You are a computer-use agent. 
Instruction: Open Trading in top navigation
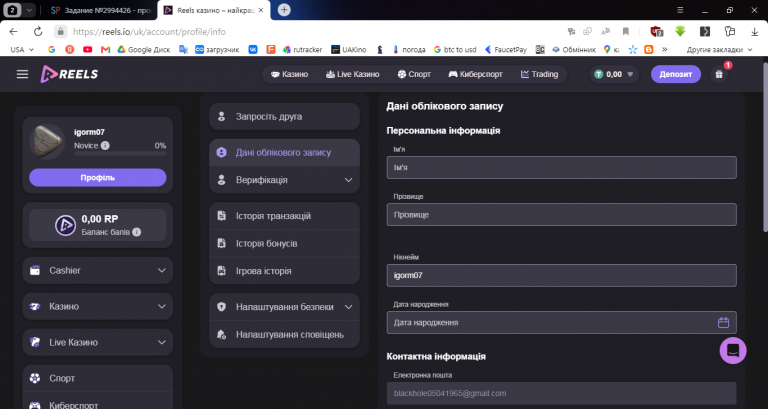click(x=539, y=74)
